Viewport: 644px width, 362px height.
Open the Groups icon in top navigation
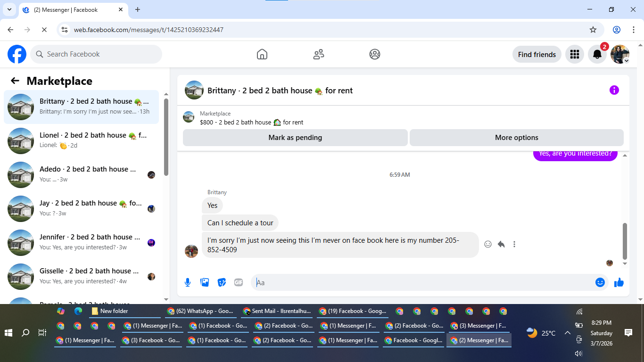coord(375,54)
